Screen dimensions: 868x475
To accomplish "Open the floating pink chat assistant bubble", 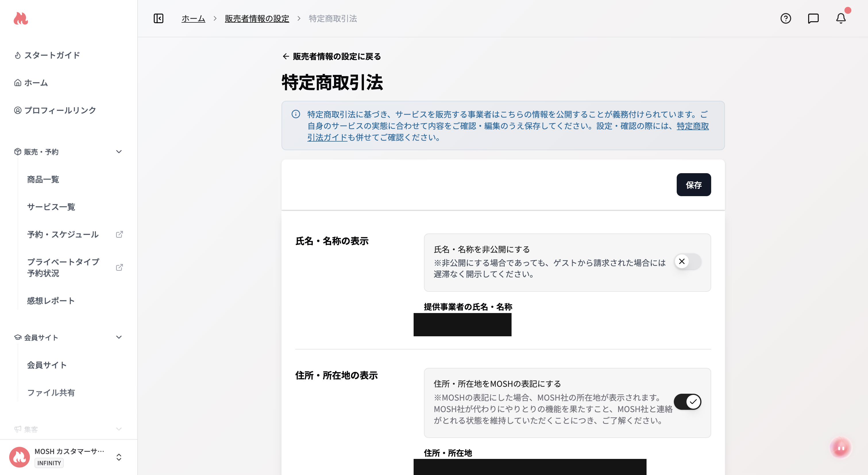I will [x=840, y=448].
